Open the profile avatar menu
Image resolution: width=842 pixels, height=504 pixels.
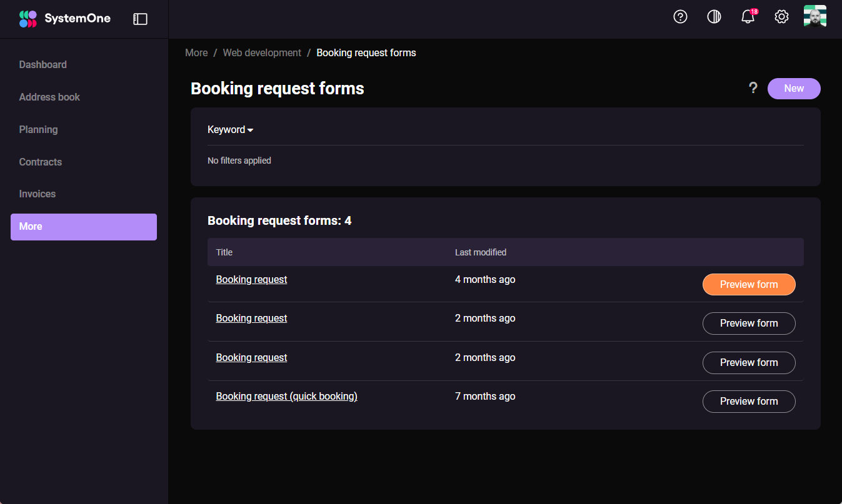pos(815,17)
